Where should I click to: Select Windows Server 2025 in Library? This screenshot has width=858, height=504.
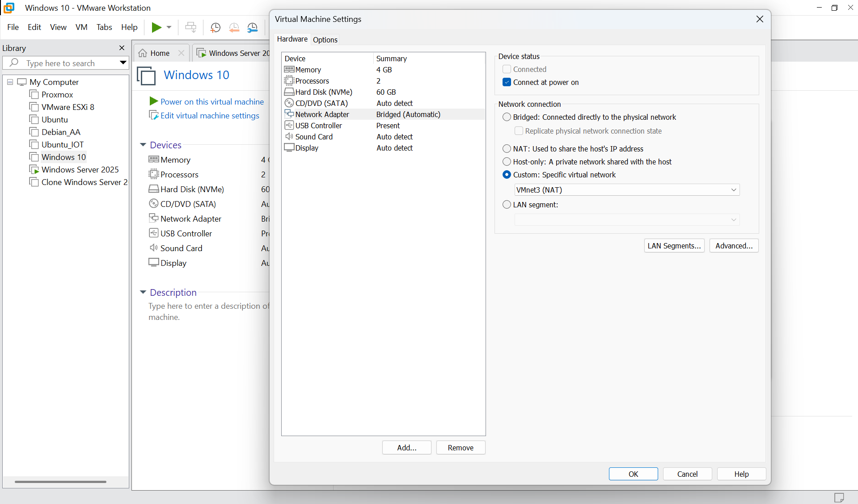click(80, 170)
